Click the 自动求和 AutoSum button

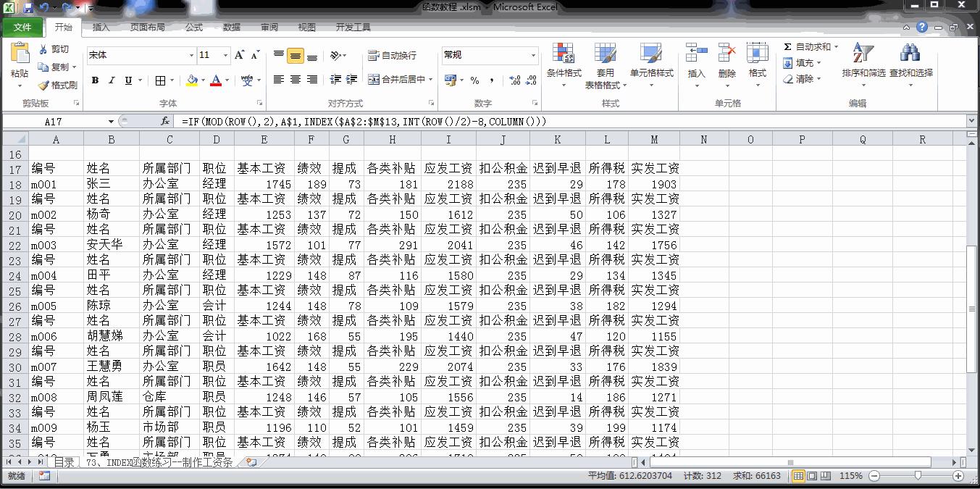click(808, 47)
